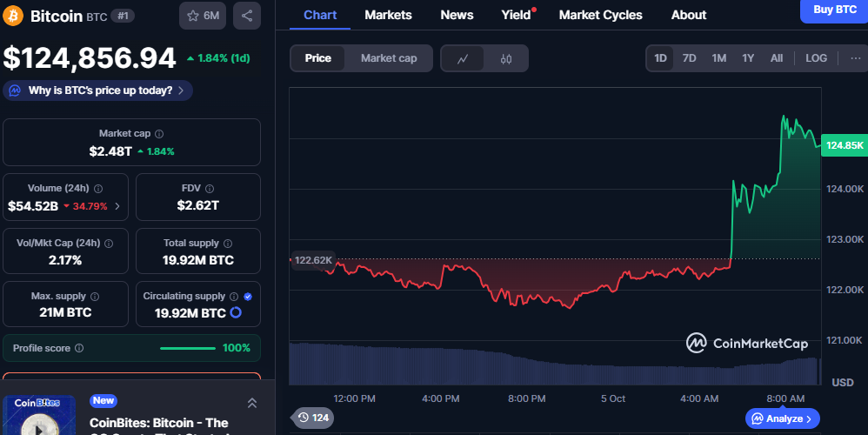The height and width of the screenshot is (435, 868).
Task: Enable LOG scale on chart
Action: click(816, 58)
